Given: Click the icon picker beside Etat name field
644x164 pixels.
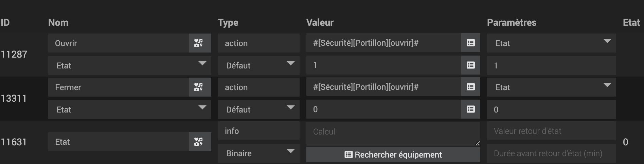Looking at the screenshot, I should tap(199, 142).
